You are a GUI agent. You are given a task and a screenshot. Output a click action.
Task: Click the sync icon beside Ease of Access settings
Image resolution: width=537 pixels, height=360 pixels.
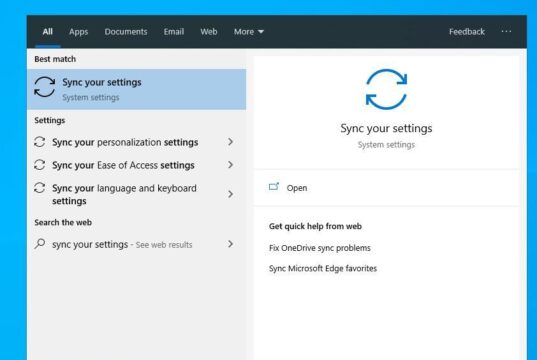click(x=40, y=165)
